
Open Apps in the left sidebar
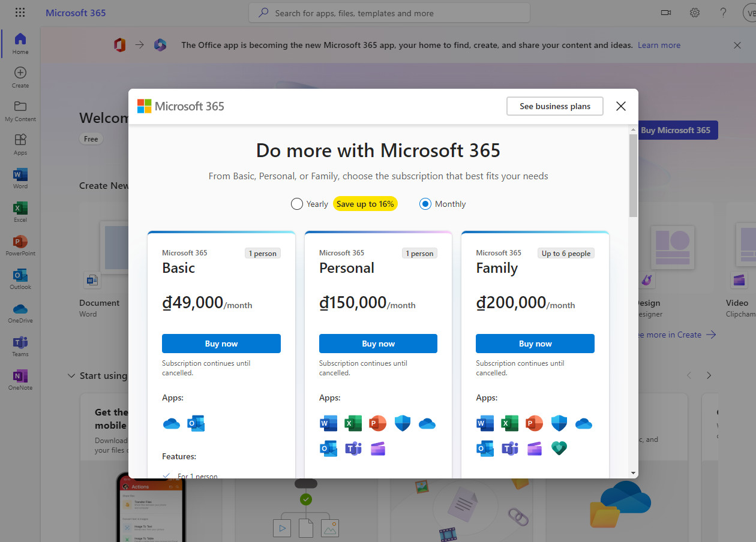(x=20, y=144)
